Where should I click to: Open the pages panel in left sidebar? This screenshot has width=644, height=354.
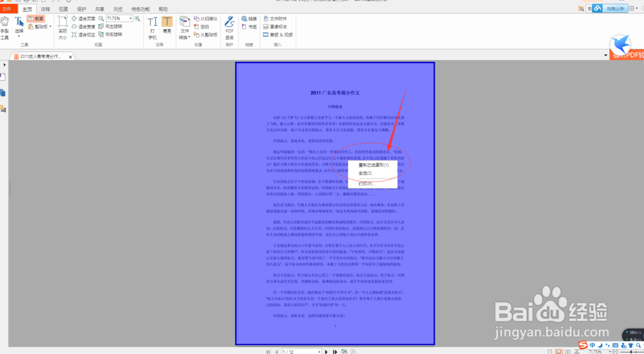click(x=3, y=77)
